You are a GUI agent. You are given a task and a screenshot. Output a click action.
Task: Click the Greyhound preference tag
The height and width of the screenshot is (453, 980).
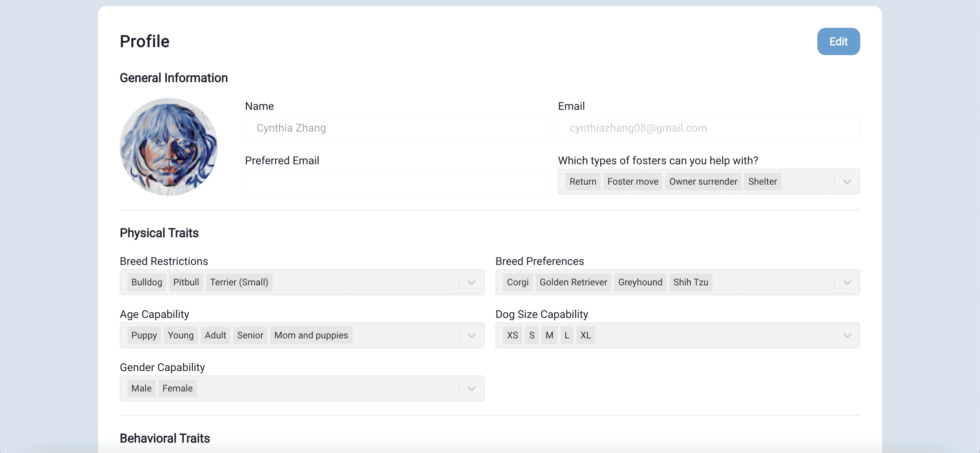click(640, 282)
